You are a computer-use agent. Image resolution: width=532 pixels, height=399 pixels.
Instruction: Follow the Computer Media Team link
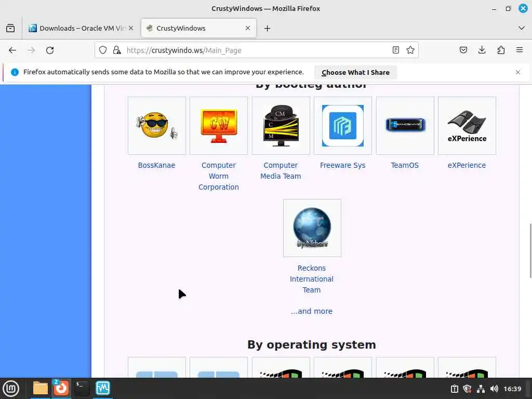point(281,170)
